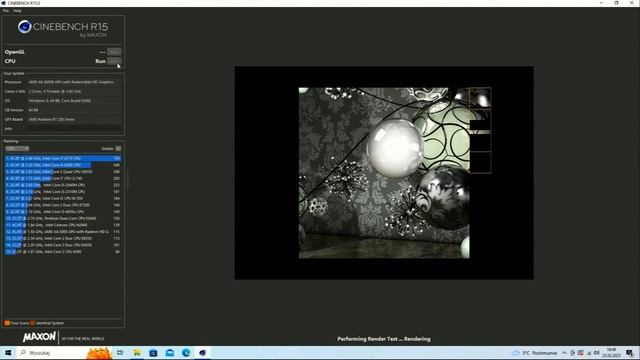This screenshot has width=640, height=360.
Task: Click the MAXON logo at the bottom
Action: coord(39,337)
